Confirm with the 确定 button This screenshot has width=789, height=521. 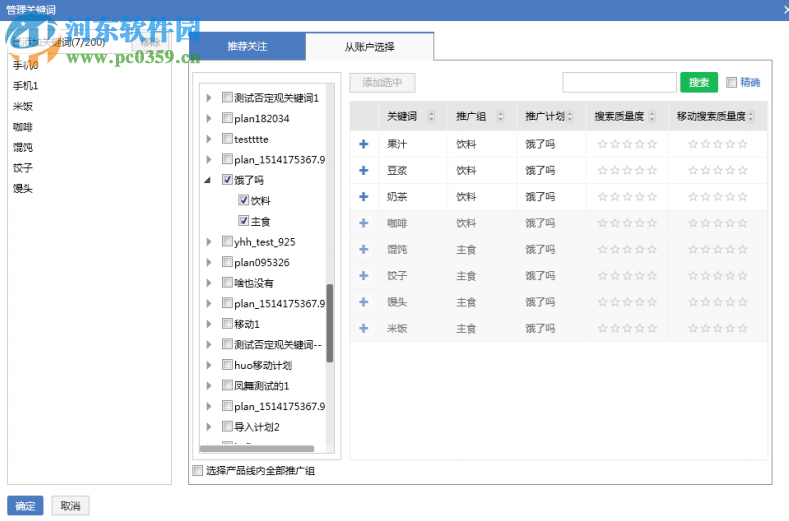point(25,505)
